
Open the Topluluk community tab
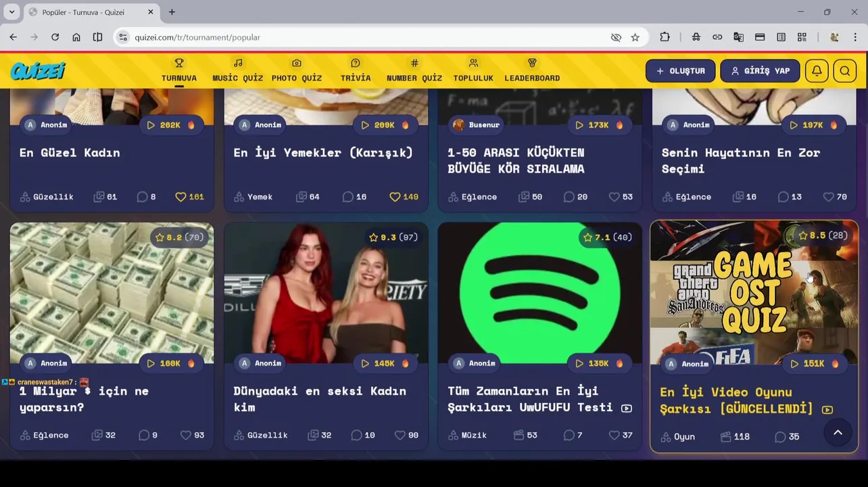coord(473,70)
